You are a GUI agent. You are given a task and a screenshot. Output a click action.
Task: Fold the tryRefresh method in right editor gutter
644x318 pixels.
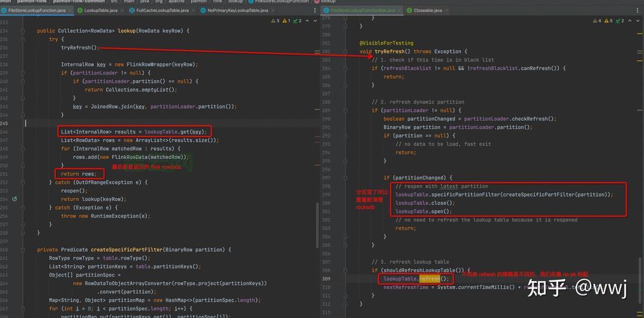coord(347,52)
